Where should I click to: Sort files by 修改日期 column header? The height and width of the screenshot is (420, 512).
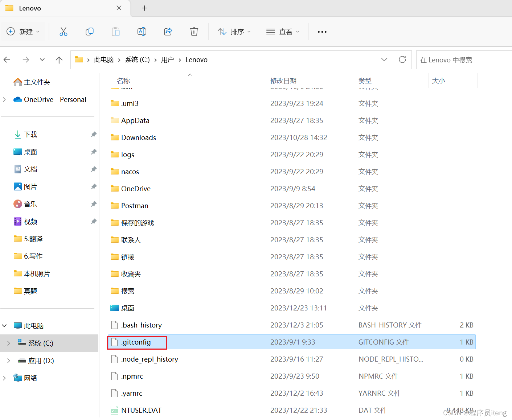(x=283, y=81)
